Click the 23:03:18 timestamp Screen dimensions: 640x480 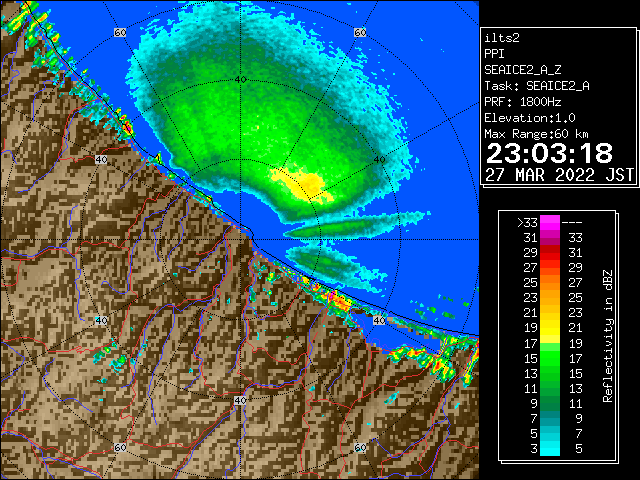click(x=549, y=153)
